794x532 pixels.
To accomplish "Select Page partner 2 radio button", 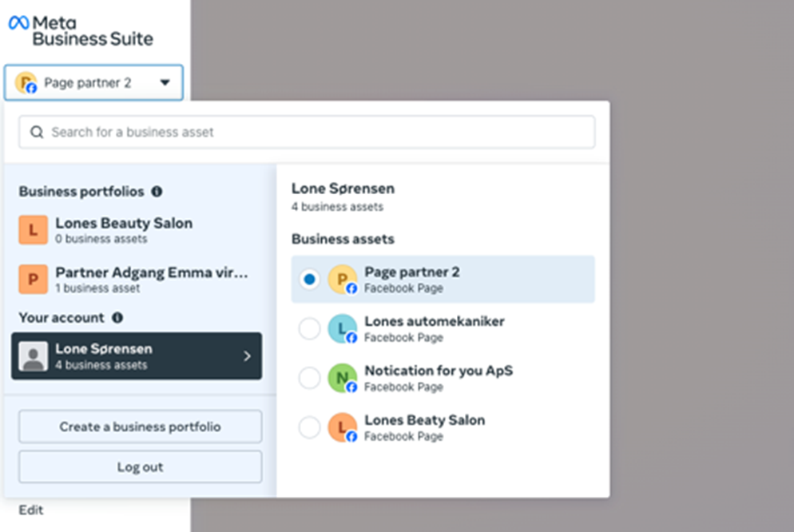I will pos(309,280).
